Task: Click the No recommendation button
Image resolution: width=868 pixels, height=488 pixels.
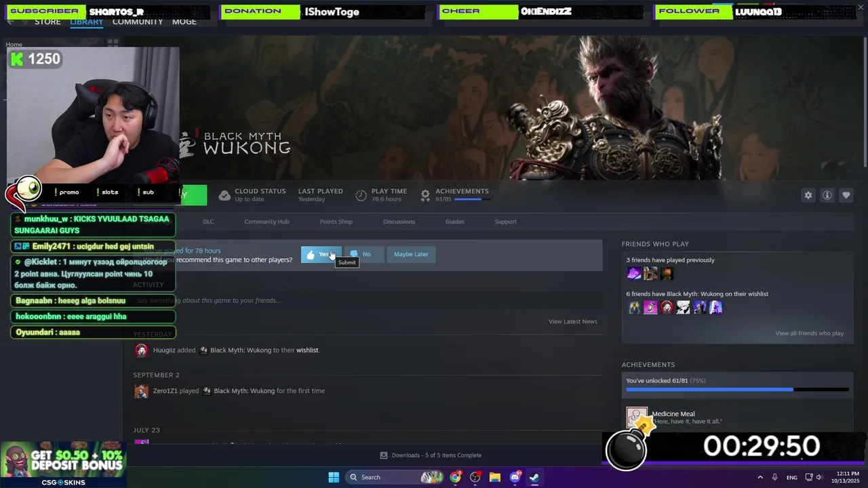Action: tap(363, 254)
